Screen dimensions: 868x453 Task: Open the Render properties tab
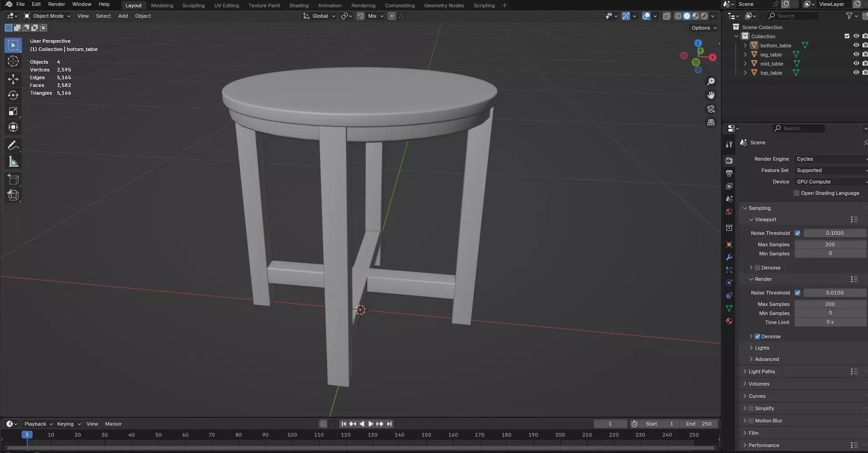pos(729,160)
